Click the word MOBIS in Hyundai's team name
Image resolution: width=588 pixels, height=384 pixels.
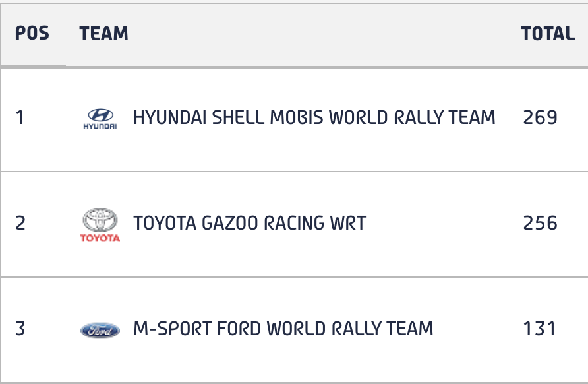pyautogui.click(x=296, y=117)
